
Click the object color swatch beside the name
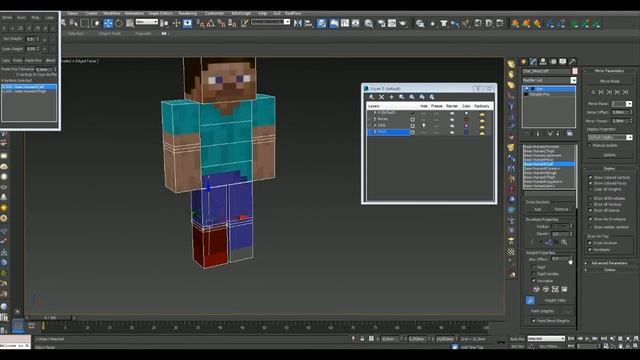575,71
